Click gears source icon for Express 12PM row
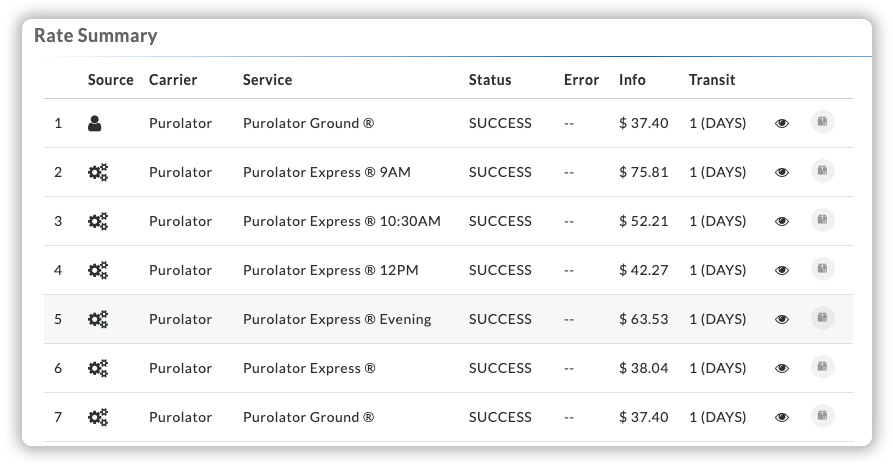The height and width of the screenshot is (464, 893). pos(98,270)
